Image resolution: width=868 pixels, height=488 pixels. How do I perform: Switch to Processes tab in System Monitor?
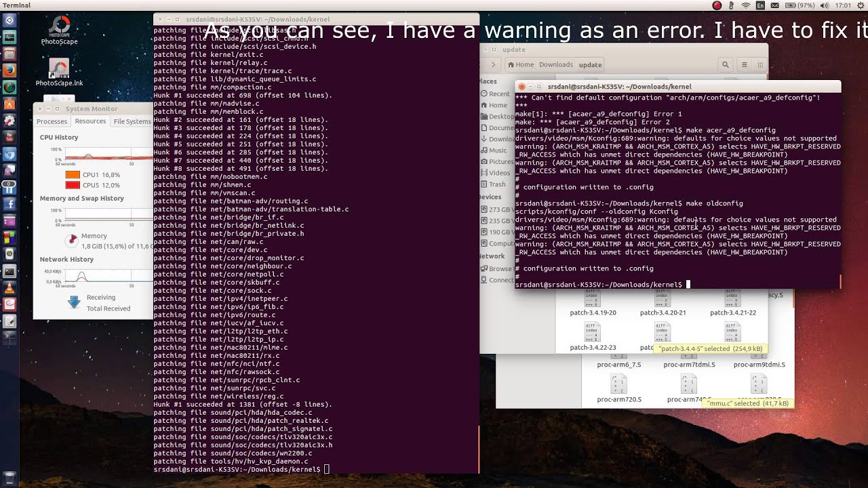(52, 121)
